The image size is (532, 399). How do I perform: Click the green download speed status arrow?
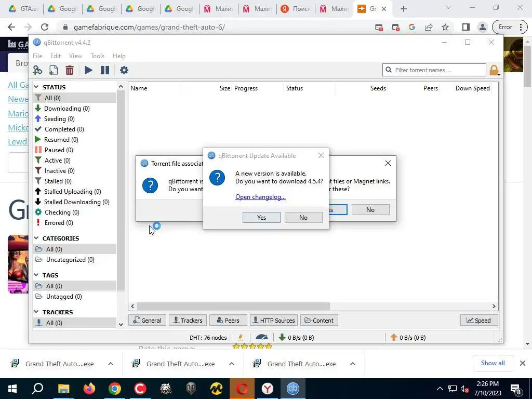click(282, 337)
